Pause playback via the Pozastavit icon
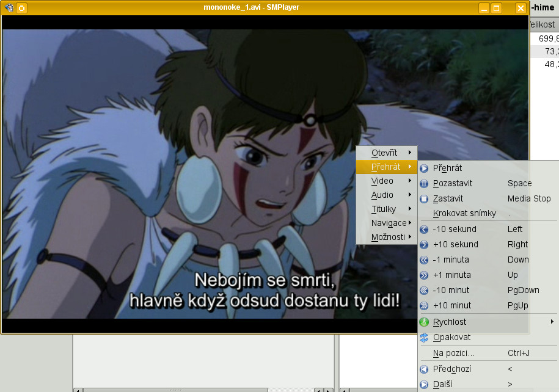This screenshot has width=559, height=392. (x=424, y=184)
